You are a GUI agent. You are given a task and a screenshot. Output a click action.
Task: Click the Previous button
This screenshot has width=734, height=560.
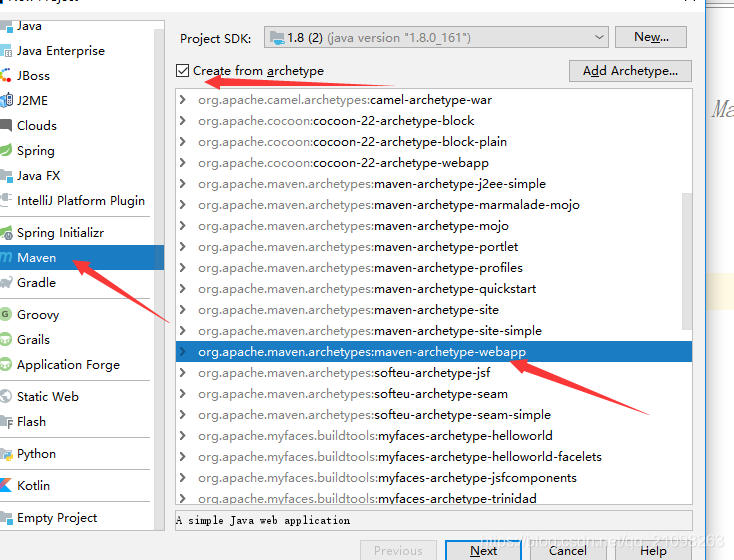398,551
